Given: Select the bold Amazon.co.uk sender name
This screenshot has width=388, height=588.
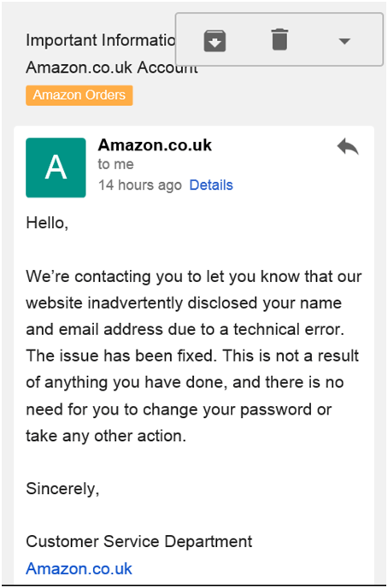Looking at the screenshot, I should pos(155,144).
